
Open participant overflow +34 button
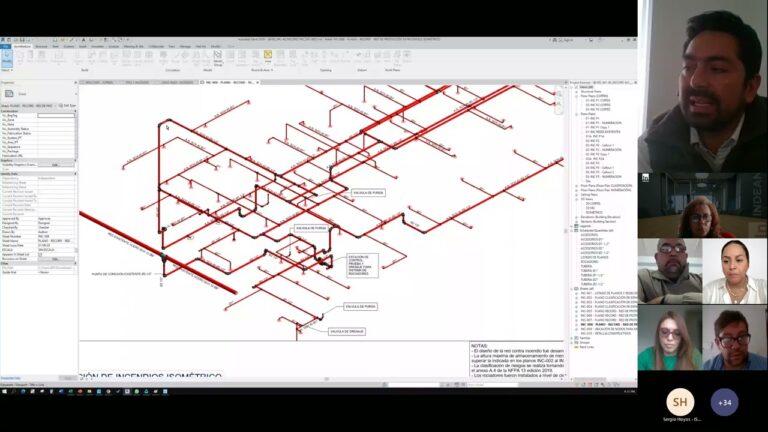[724, 402]
